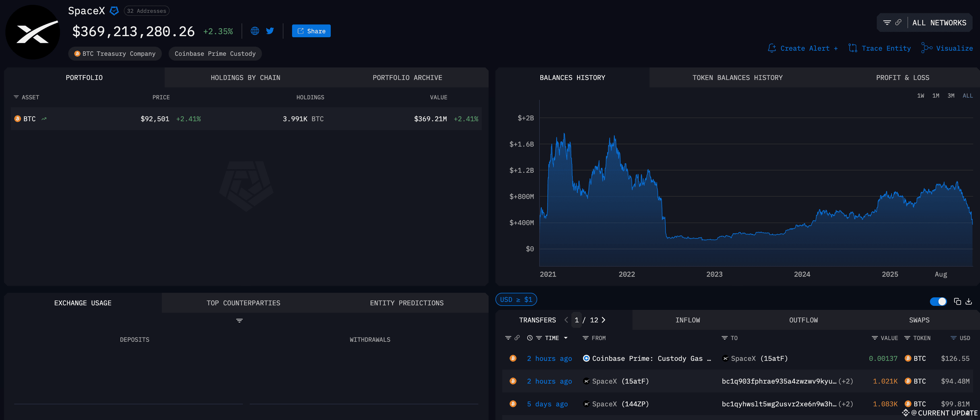This screenshot has height=420, width=980.
Task: Click the blue Share button
Action: (311, 31)
